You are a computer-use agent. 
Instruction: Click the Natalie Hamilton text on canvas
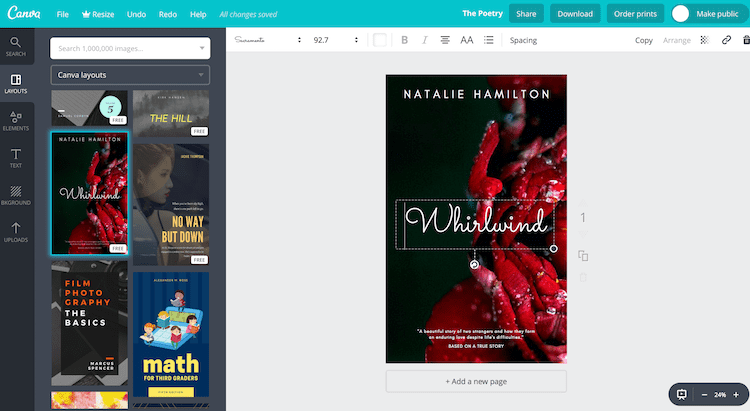pos(476,94)
